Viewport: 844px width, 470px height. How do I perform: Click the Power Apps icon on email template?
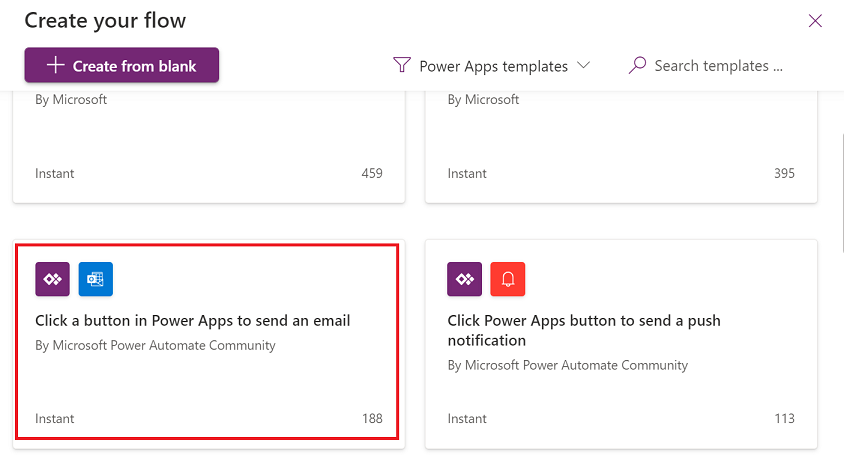point(53,279)
